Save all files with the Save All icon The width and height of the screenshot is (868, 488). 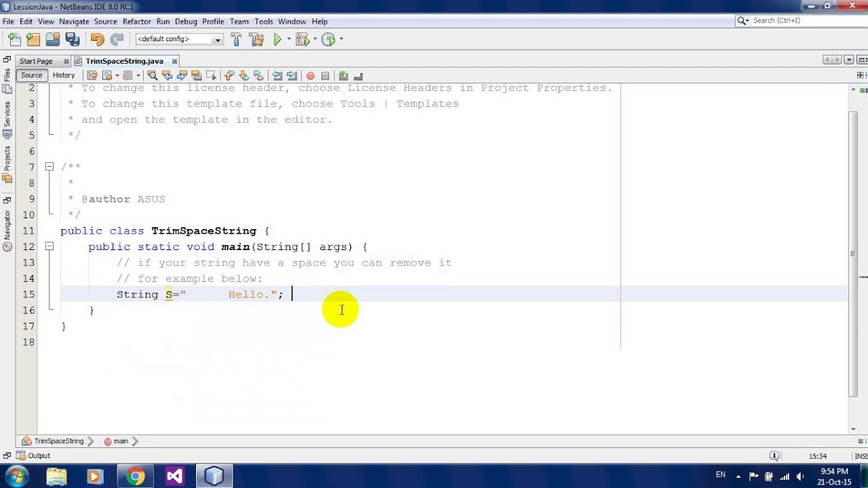click(73, 39)
